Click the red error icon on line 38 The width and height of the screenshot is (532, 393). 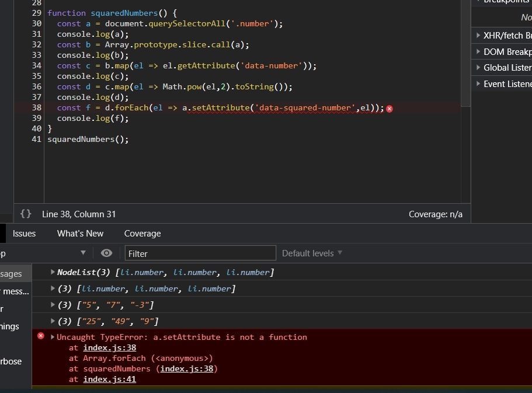(390, 109)
